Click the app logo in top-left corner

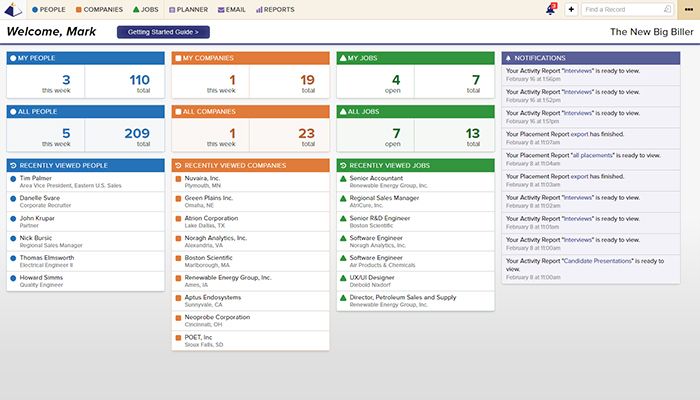point(12,9)
